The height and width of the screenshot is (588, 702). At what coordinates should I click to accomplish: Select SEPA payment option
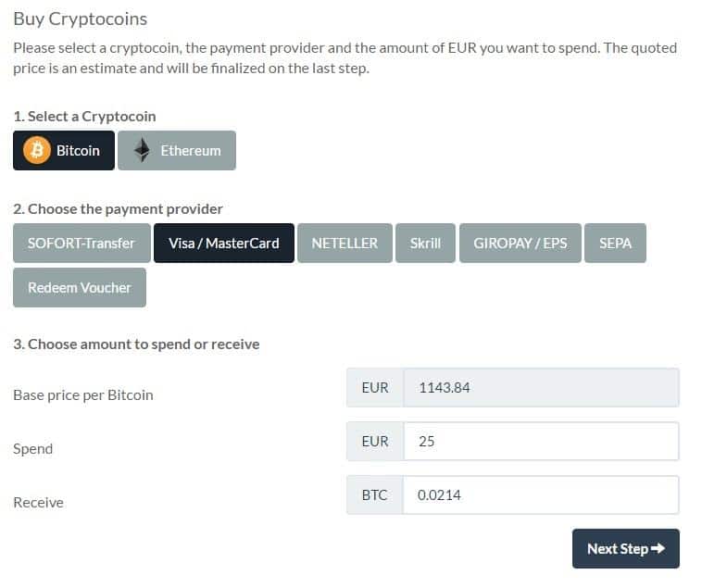click(x=615, y=243)
